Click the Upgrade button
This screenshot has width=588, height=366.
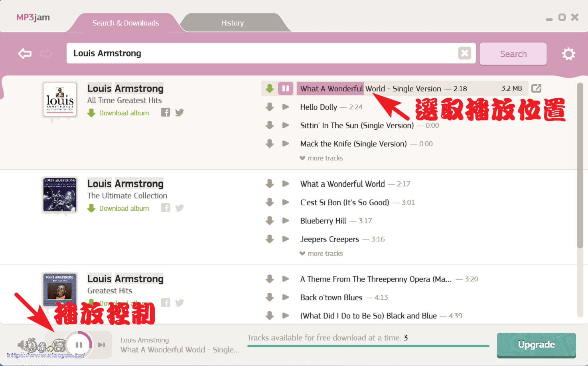click(x=537, y=344)
